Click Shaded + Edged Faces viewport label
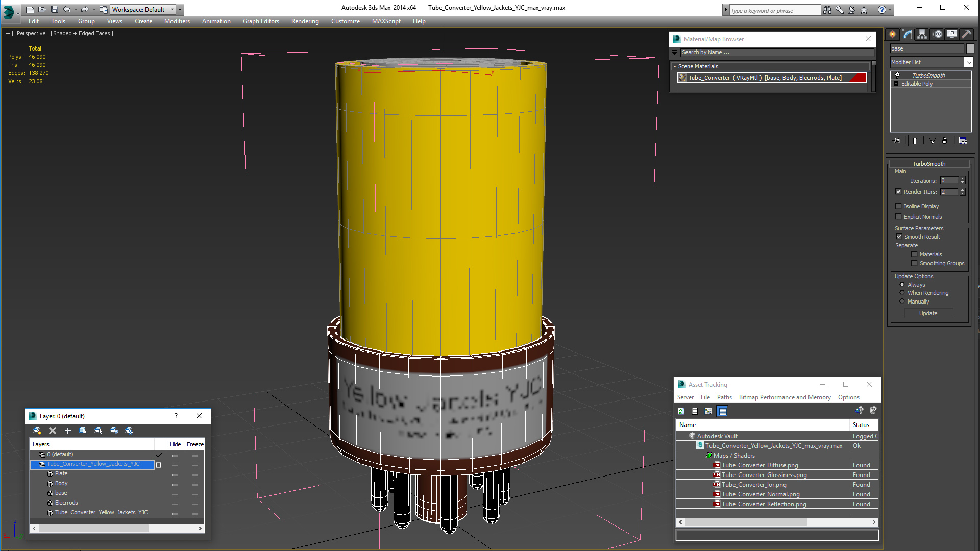The image size is (980, 551). pyautogui.click(x=82, y=33)
